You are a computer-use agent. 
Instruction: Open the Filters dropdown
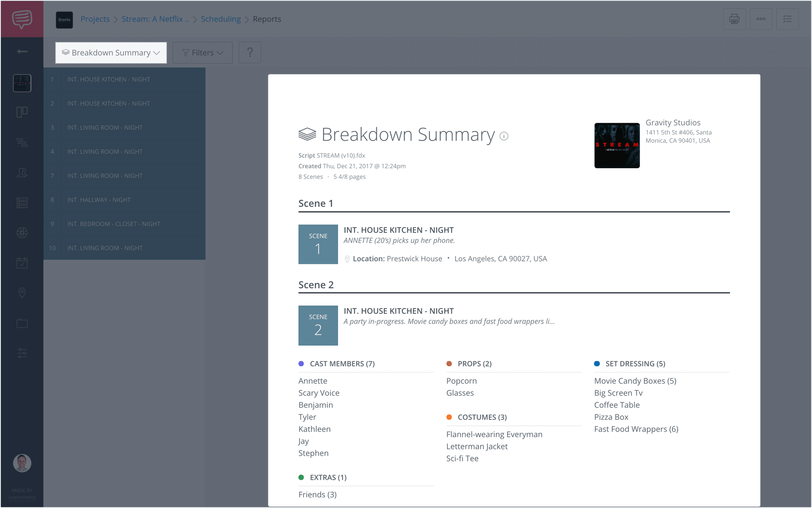(203, 53)
